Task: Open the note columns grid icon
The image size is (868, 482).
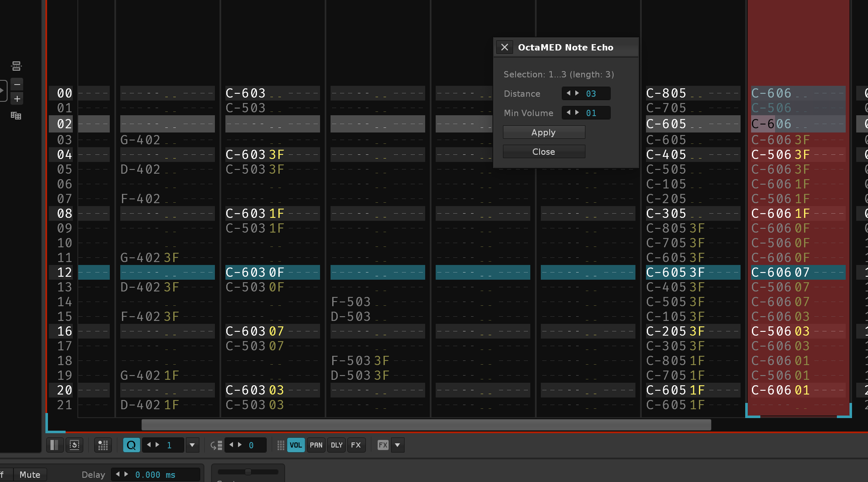Action: point(103,445)
